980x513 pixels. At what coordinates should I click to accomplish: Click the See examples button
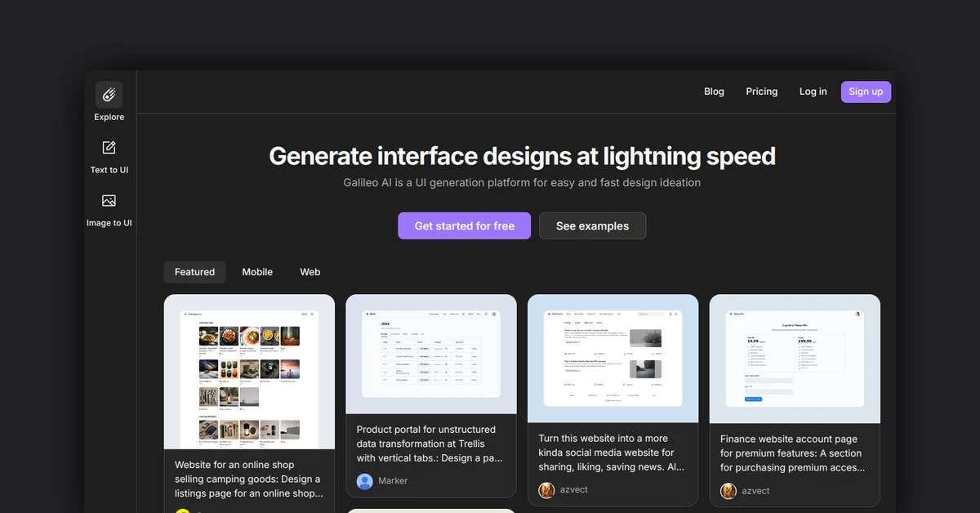pyautogui.click(x=592, y=226)
